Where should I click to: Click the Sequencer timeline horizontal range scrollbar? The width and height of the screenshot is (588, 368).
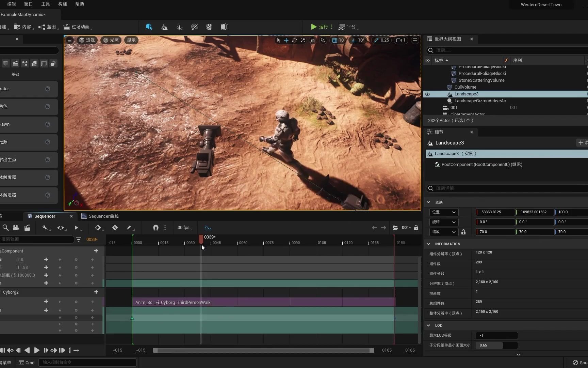pyautogui.click(x=263, y=350)
